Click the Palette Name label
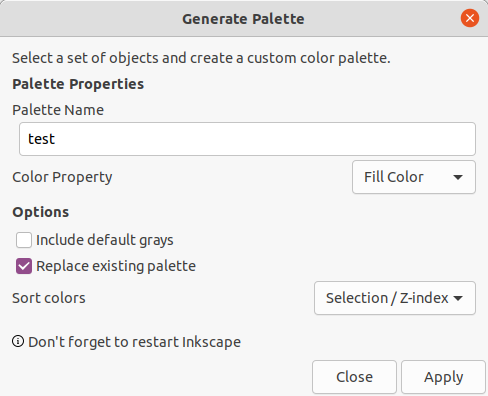The width and height of the screenshot is (488, 396). pos(58,110)
